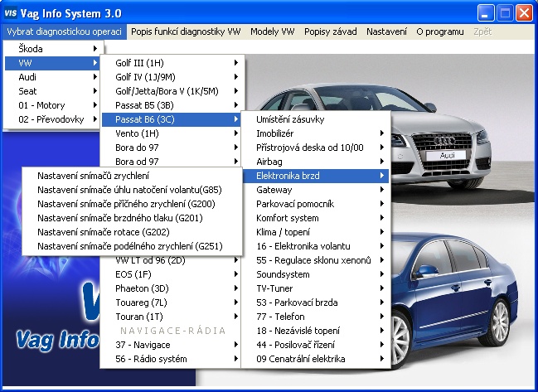Select the Audi brand entry
538x392 pixels.
point(52,77)
